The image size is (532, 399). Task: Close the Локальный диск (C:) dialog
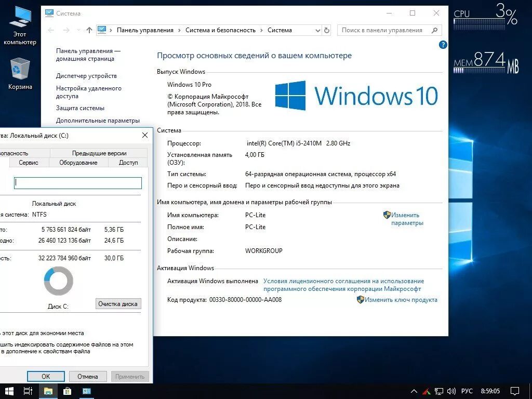click(x=145, y=135)
